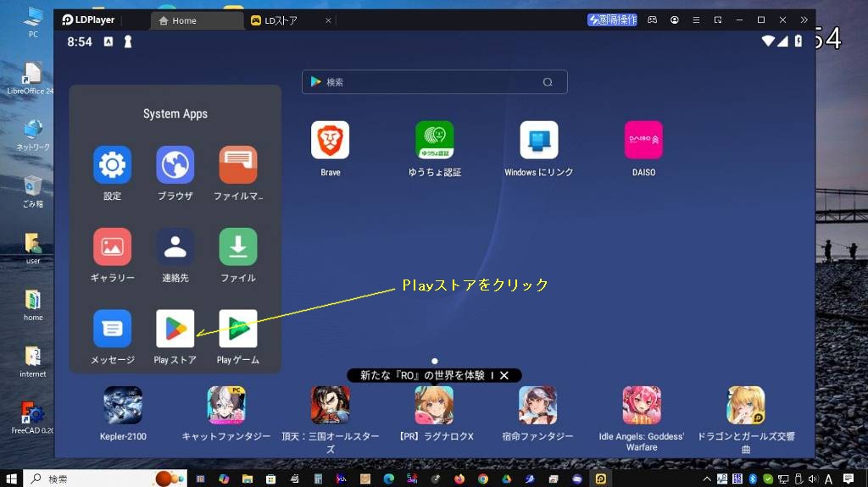
Task: Switch to the LDストア tab
Action: tap(281, 20)
